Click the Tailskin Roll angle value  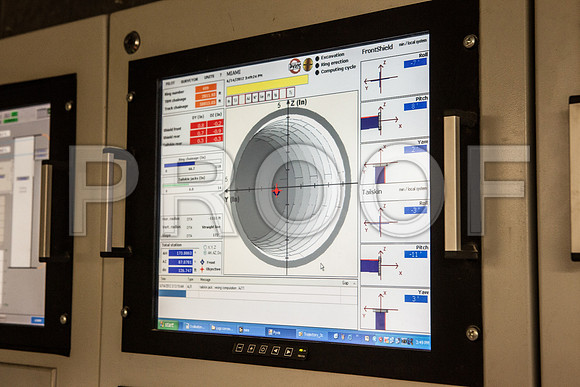[416, 210]
